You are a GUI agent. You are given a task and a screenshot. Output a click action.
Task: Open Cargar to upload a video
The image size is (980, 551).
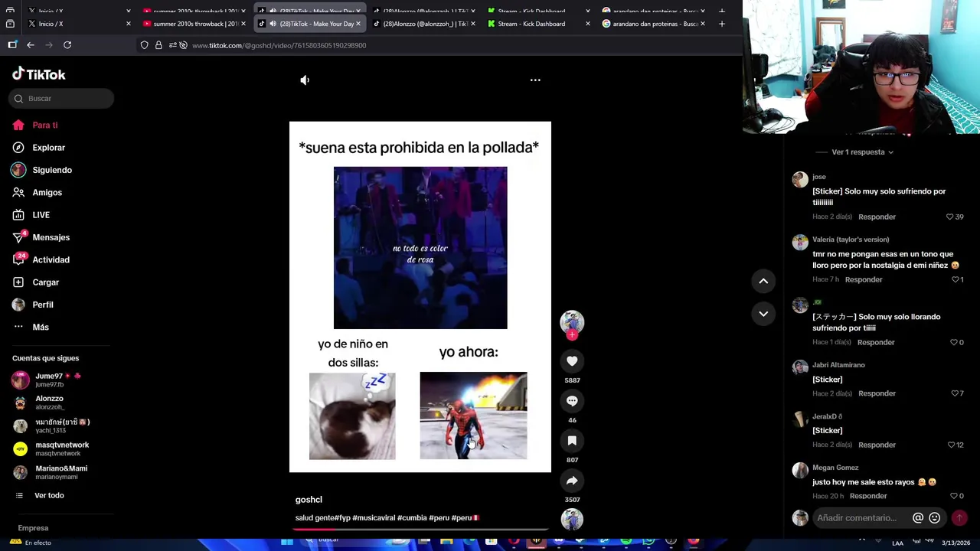45,282
